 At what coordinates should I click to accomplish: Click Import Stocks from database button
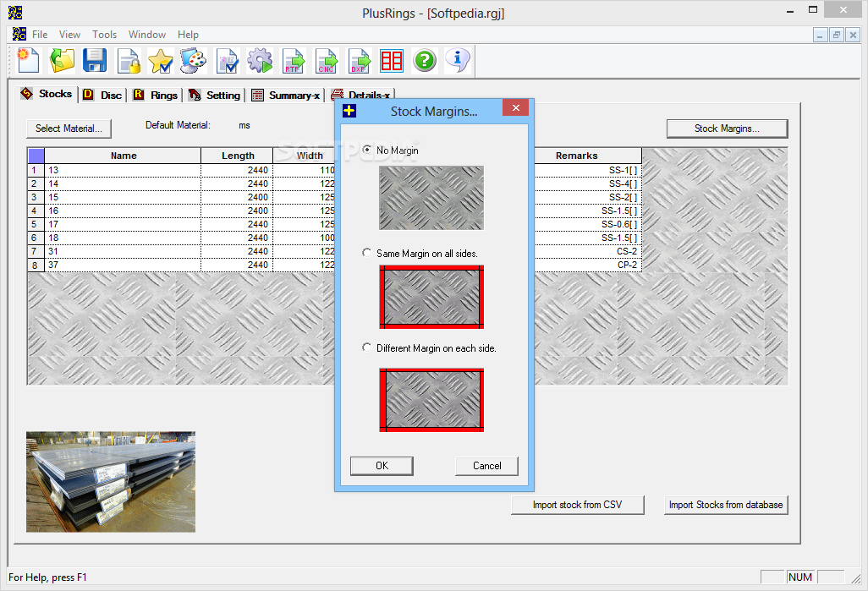(726, 505)
